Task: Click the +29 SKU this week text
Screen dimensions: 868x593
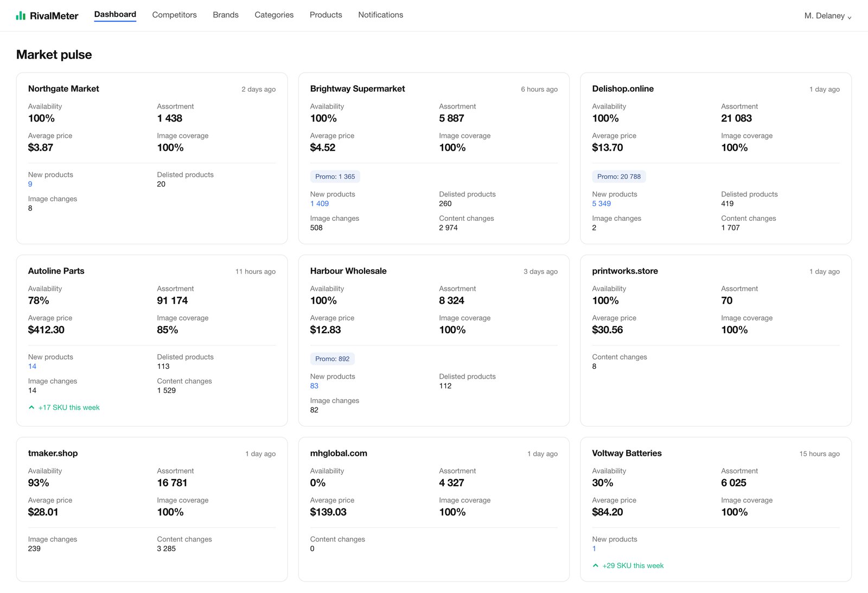Action: click(x=633, y=565)
